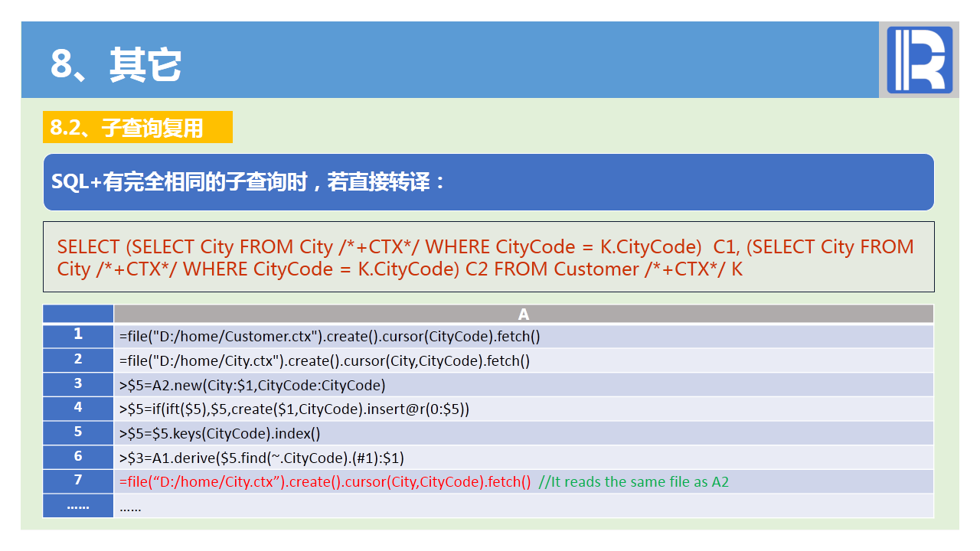The width and height of the screenshot is (980, 551).
Task: Select row number 1 header cell
Action: click(78, 336)
